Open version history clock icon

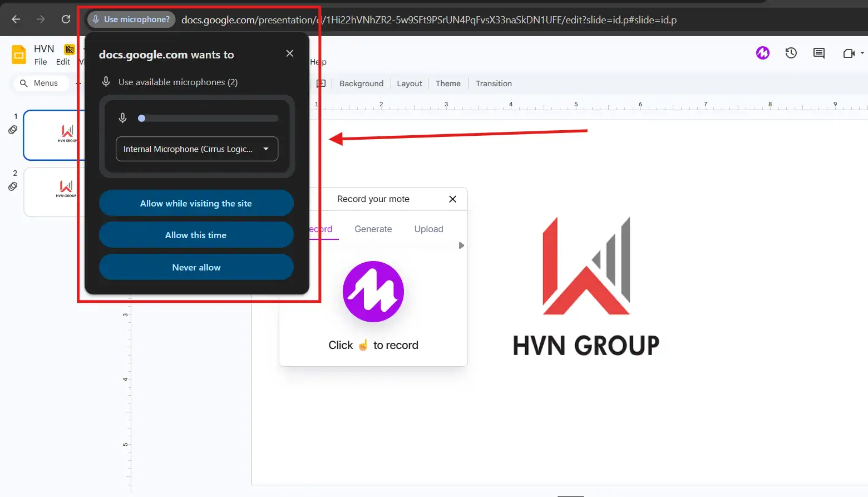[791, 53]
